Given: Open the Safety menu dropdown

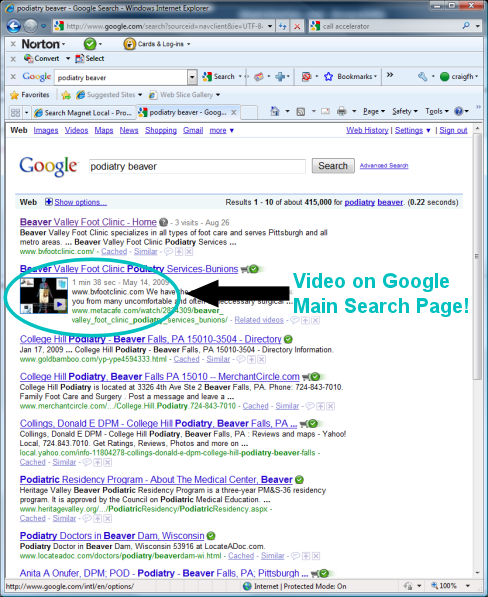Looking at the screenshot, I should pyautogui.click(x=405, y=111).
